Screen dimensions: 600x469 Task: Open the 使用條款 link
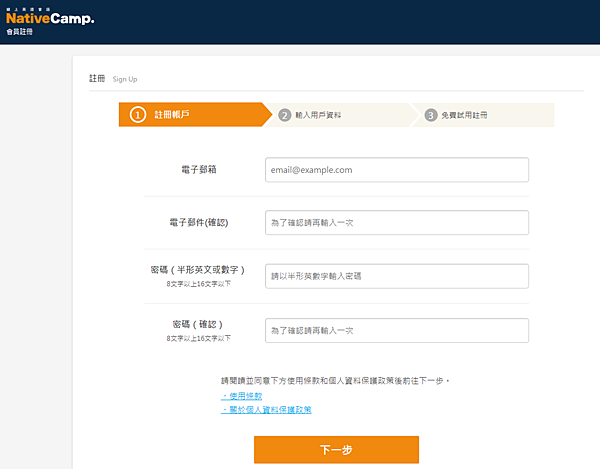(x=241, y=396)
